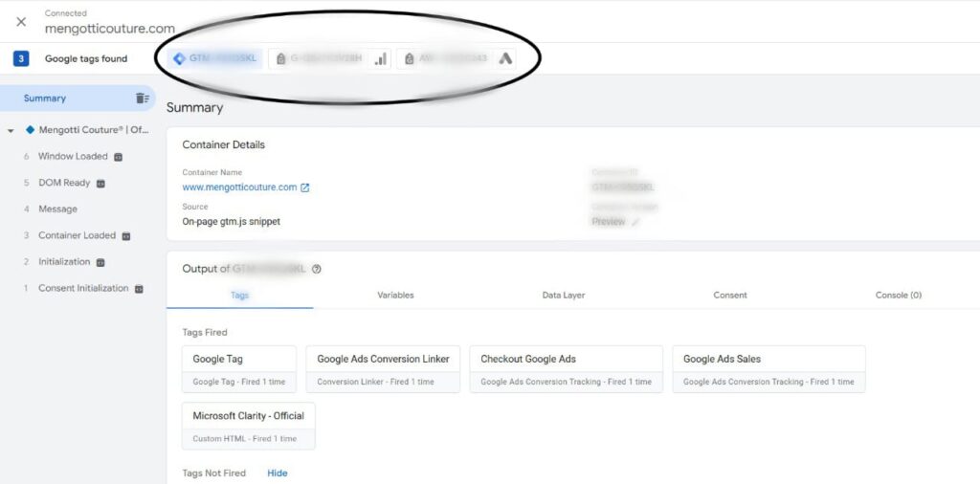Click the icon next to Consent Initialization
The height and width of the screenshot is (484, 980).
coord(139,289)
